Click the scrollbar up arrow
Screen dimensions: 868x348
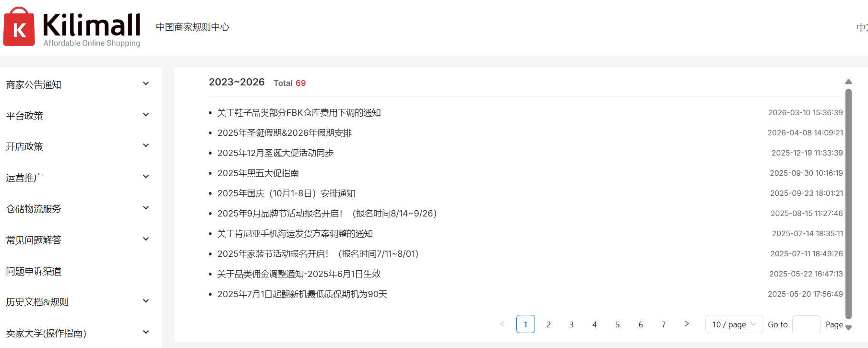848,82
